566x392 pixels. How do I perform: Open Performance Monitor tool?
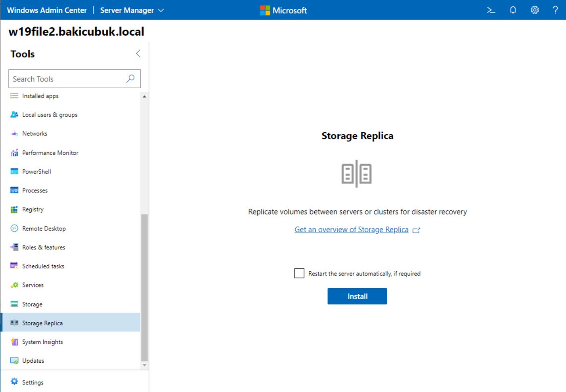[x=50, y=152]
